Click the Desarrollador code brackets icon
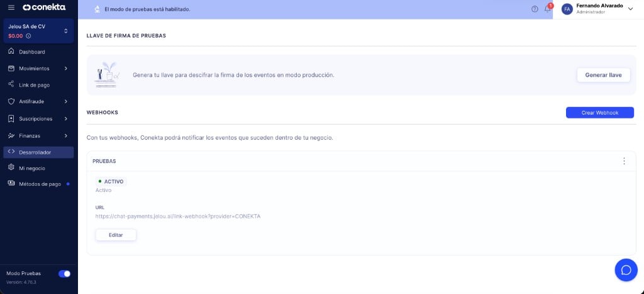This screenshot has width=644, height=294. tap(11, 152)
